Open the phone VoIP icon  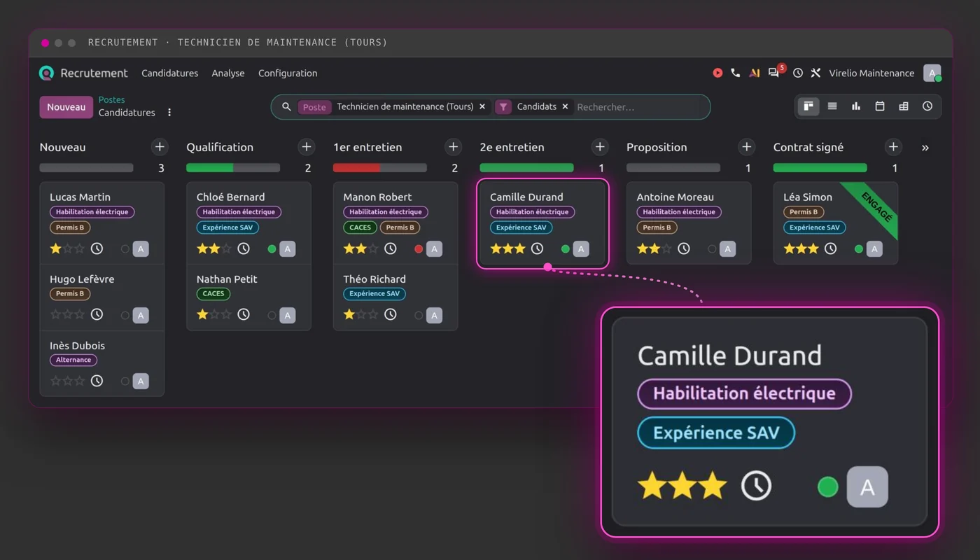point(735,73)
